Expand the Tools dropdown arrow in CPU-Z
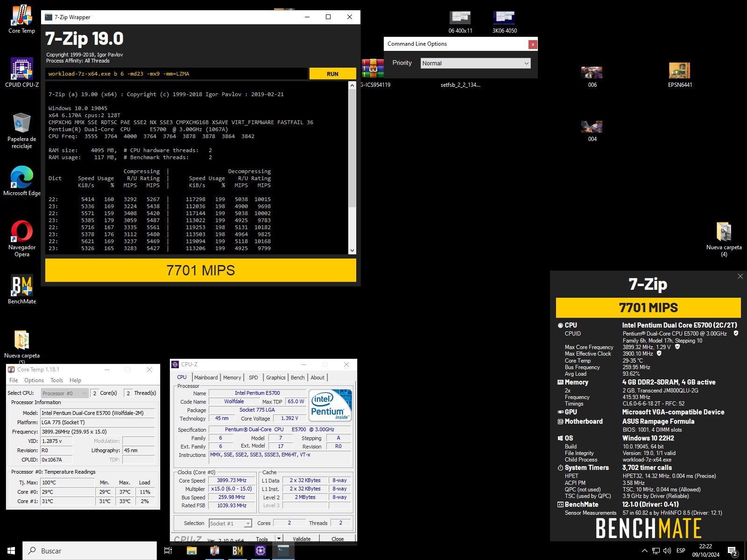Image resolution: width=747 pixels, height=560 pixels. click(279, 539)
